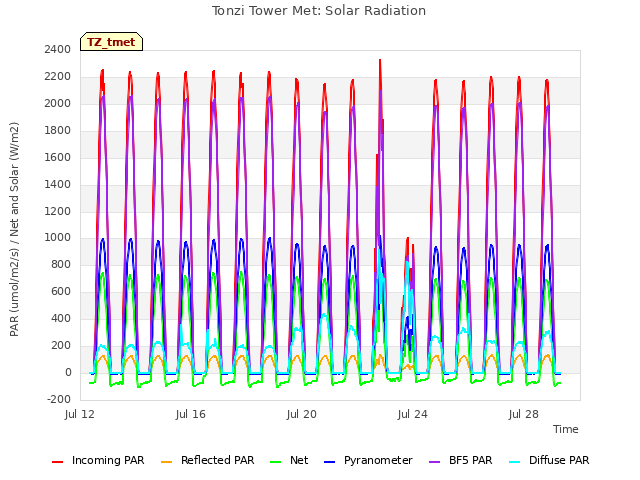Viewport: 640px width, 480px height.
Task: Click the 2000 y-axis tick label
Action: [x=58, y=103]
